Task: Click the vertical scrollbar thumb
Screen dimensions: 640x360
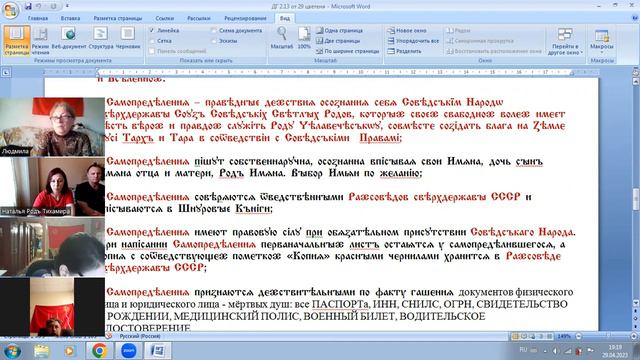Action: click(x=636, y=200)
